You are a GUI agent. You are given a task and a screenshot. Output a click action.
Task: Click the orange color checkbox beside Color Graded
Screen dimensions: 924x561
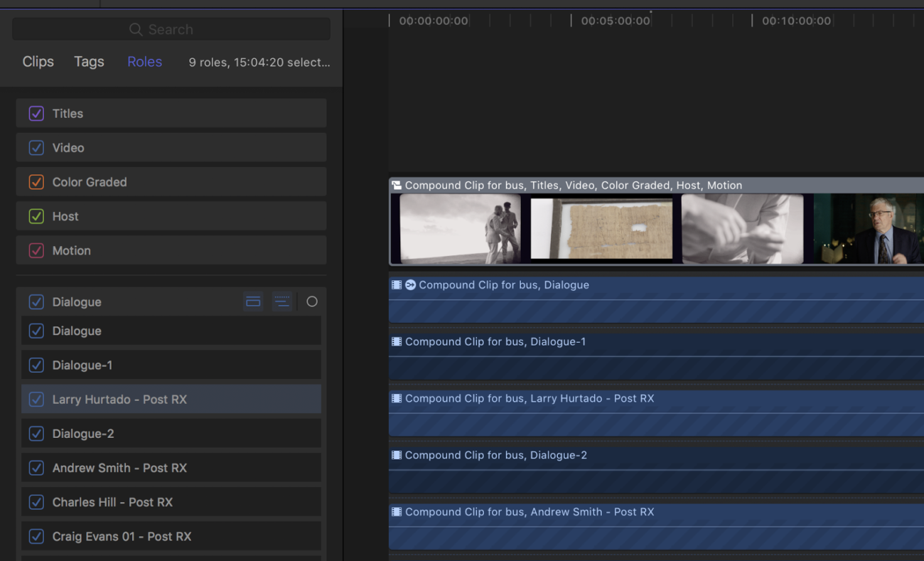[36, 181]
